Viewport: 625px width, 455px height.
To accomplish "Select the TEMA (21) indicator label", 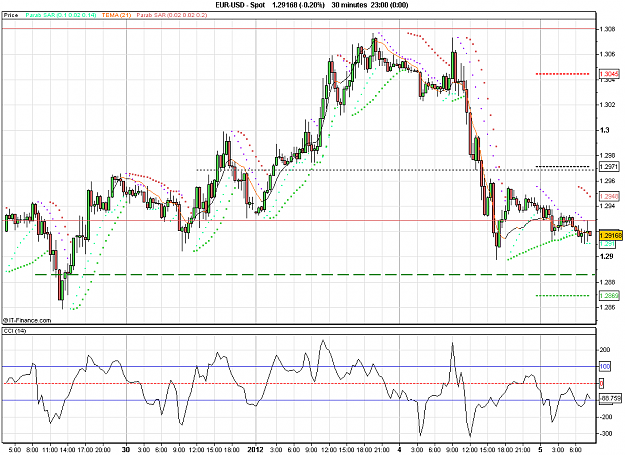I will pos(116,15).
